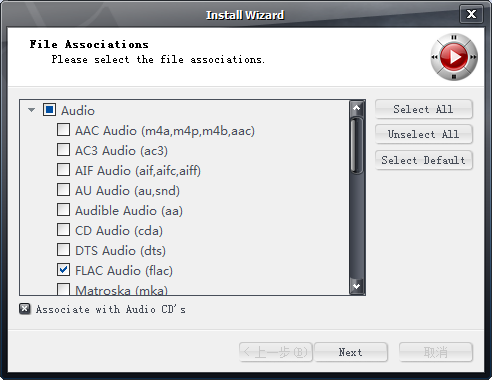Enable Audible Audio (aa) checkbox

tap(63, 210)
